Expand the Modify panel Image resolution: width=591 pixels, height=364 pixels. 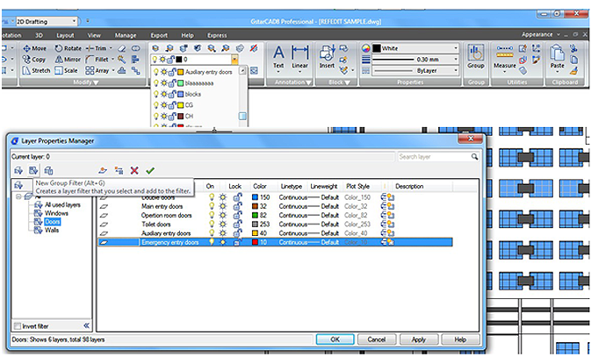[x=86, y=82]
